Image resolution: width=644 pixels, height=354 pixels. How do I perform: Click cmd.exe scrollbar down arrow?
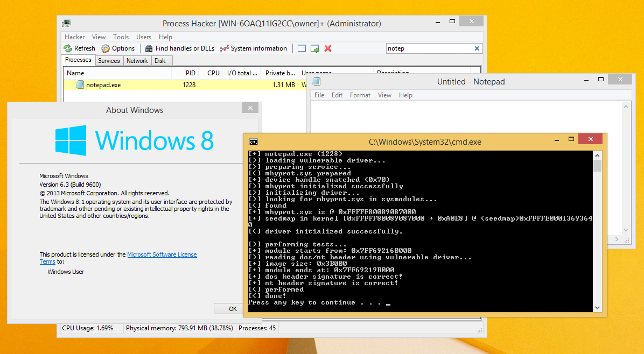[x=597, y=307]
